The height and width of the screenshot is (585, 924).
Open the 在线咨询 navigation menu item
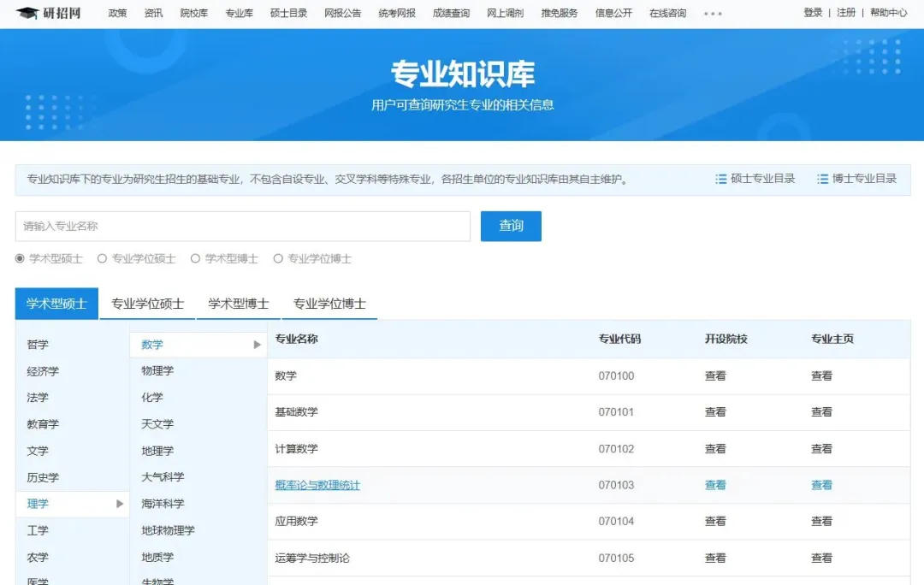coord(667,13)
